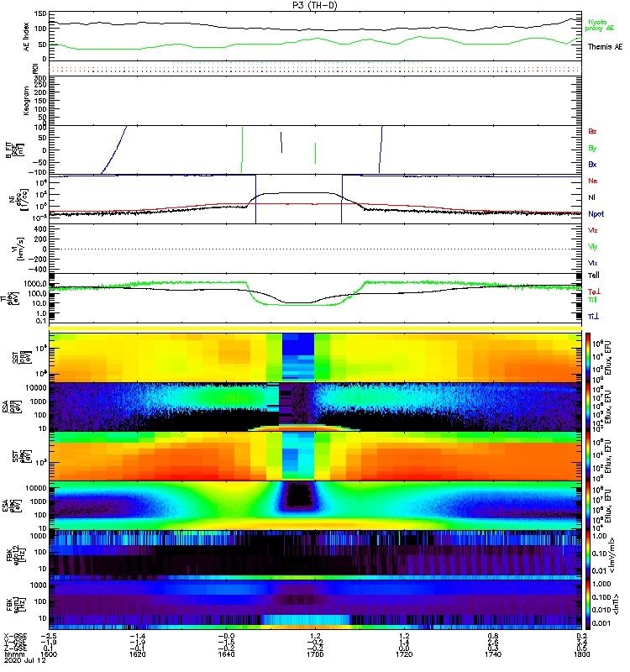
Task: Click the 'X-GSE' position row label
Action: (15, 636)
